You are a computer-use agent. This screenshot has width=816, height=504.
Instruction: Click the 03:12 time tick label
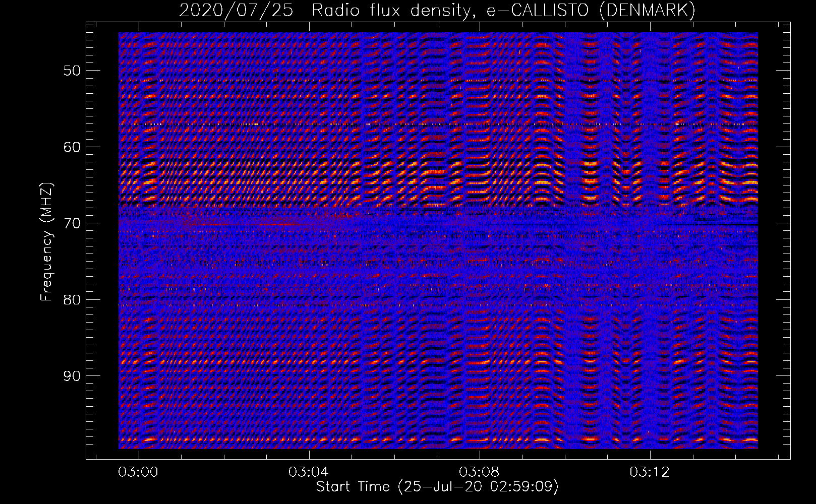[650, 472]
